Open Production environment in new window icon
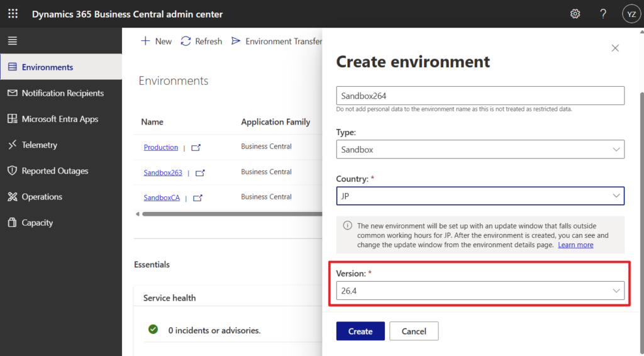The image size is (644, 356). [196, 148]
